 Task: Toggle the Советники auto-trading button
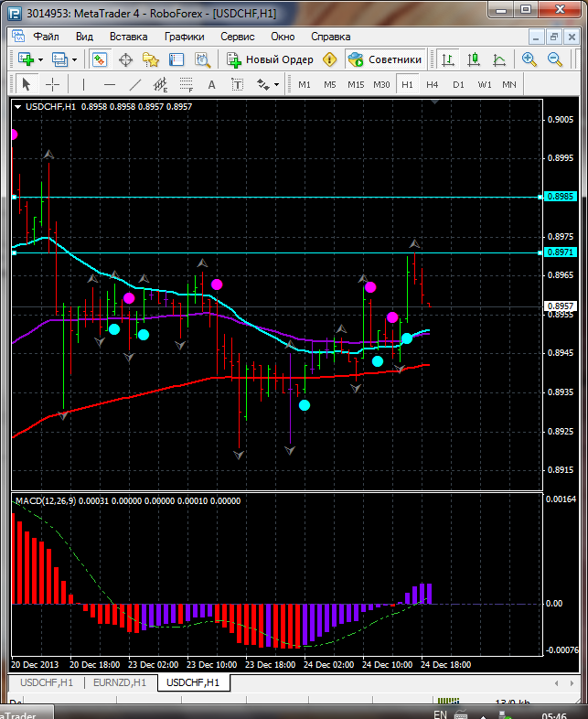385,59
